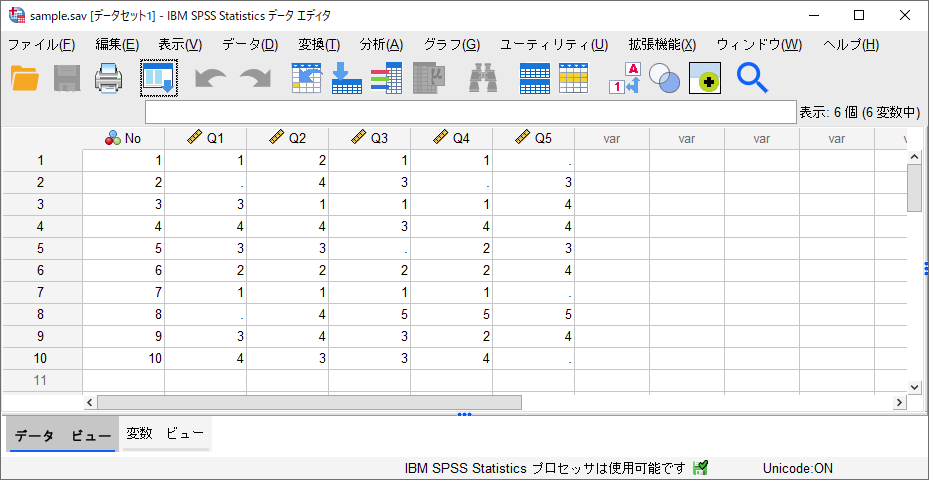Click missing Q5 cell in row 1
Screen dimensions: 929x480
tap(533, 161)
